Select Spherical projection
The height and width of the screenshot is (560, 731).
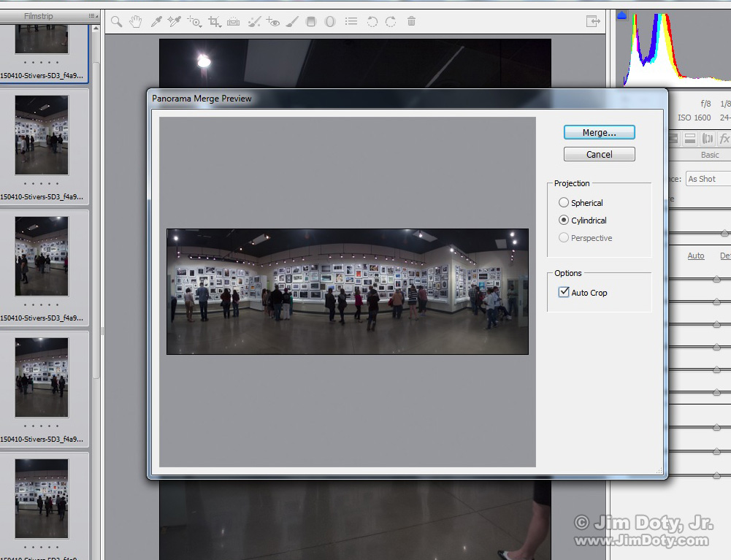click(x=581, y=203)
